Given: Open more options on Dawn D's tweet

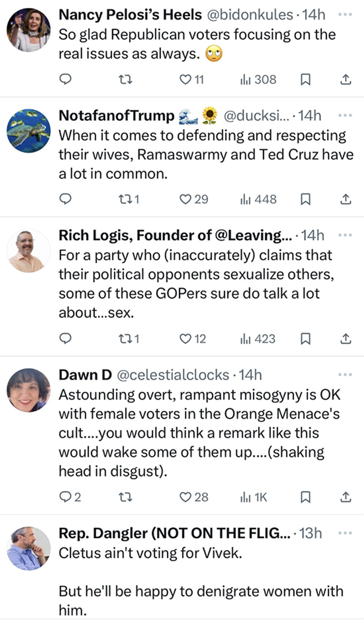Looking at the screenshot, I should (x=345, y=374).
